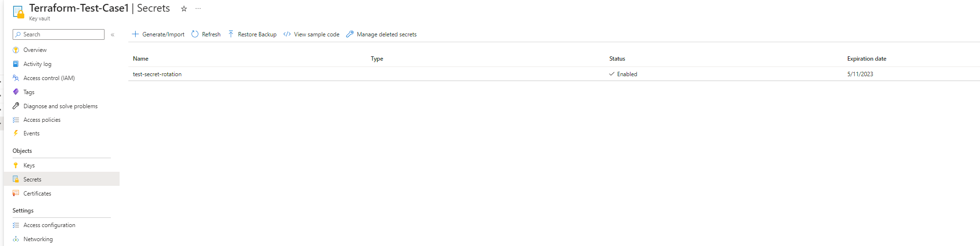Click the Diagnose wrench icon
Screen dimensions: 980x246
point(16,106)
